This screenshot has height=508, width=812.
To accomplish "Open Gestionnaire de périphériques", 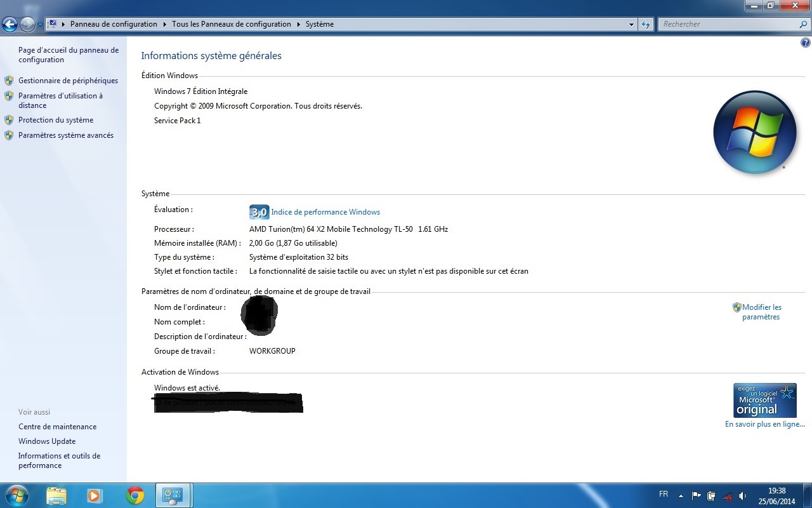I will (68, 81).
